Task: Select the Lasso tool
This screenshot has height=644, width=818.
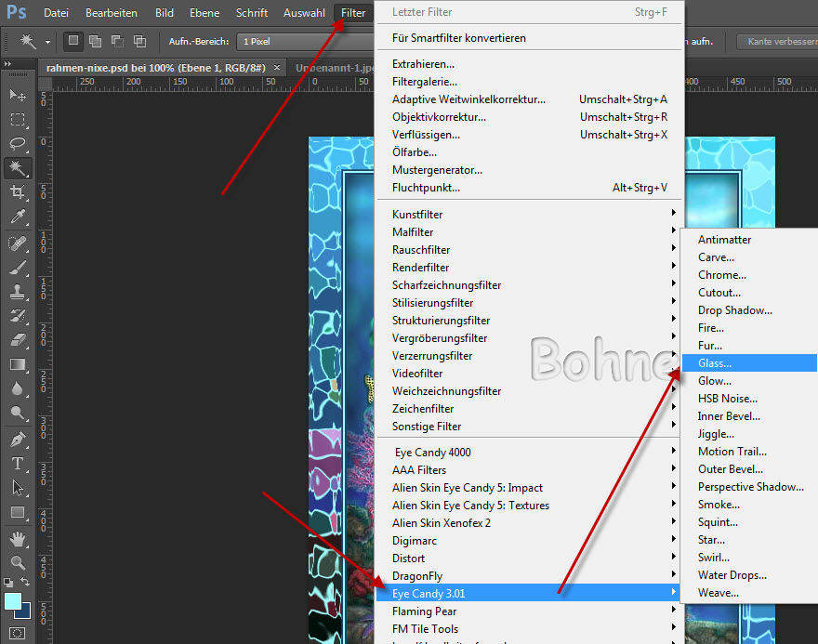Action: (x=18, y=143)
